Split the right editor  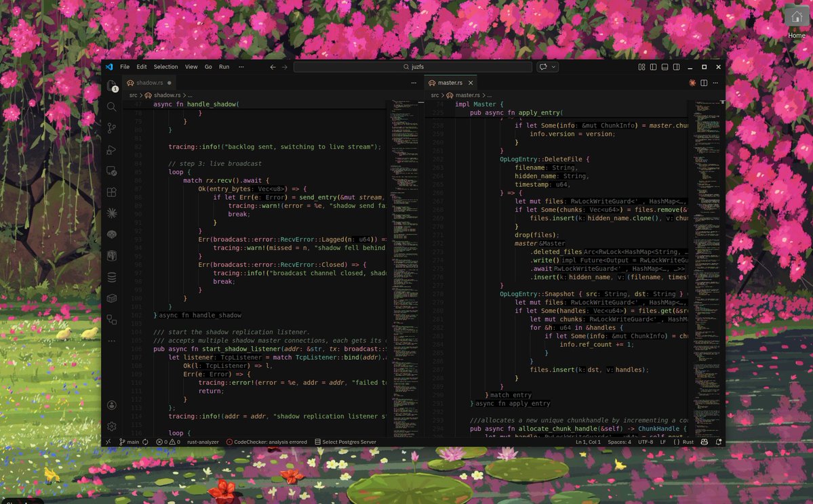(704, 83)
